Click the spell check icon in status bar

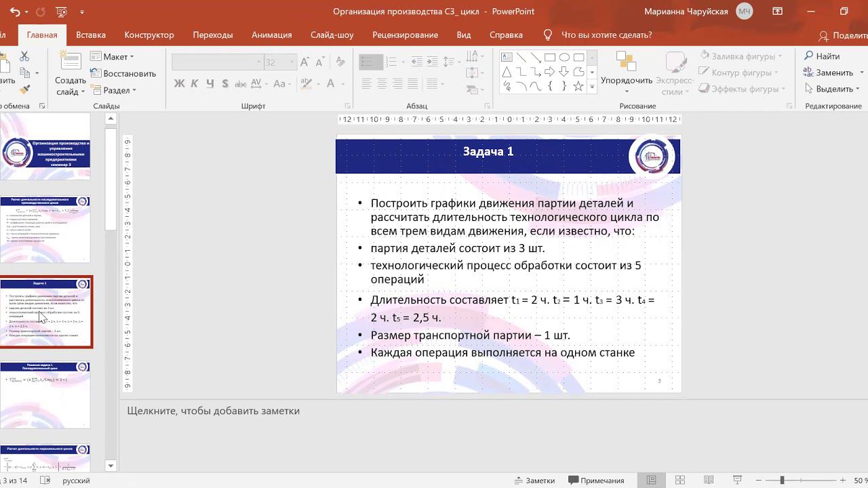(45, 481)
